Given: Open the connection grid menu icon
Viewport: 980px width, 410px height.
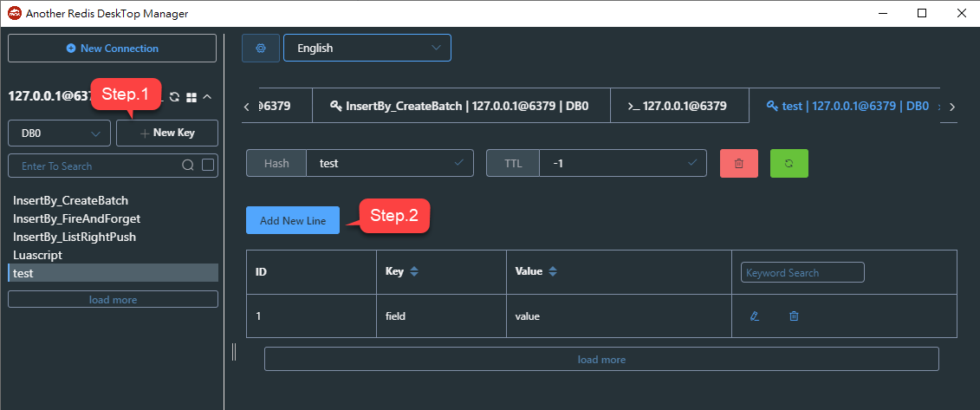Looking at the screenshot, I should click(x=191, y=97).
